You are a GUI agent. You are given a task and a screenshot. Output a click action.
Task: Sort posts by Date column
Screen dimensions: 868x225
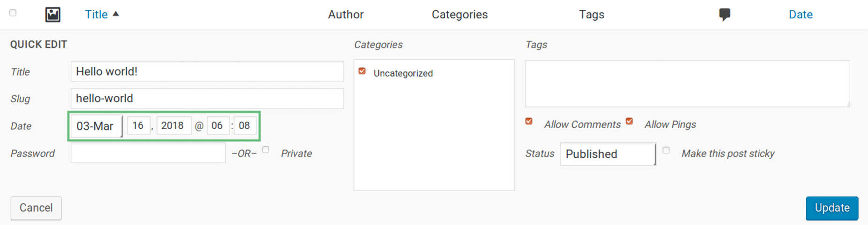click(800, 15)
